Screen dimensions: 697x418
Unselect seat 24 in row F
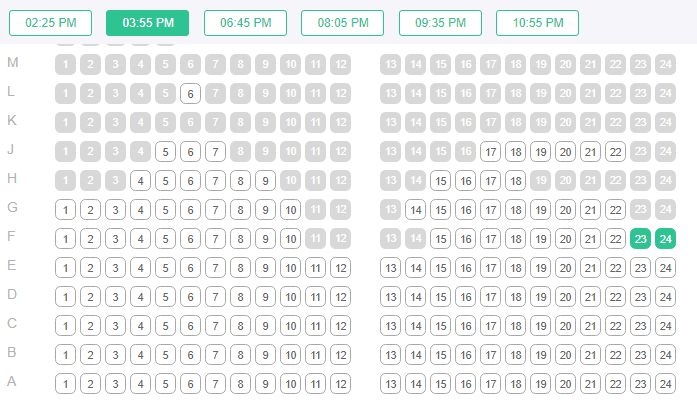(x=666, y=239)
